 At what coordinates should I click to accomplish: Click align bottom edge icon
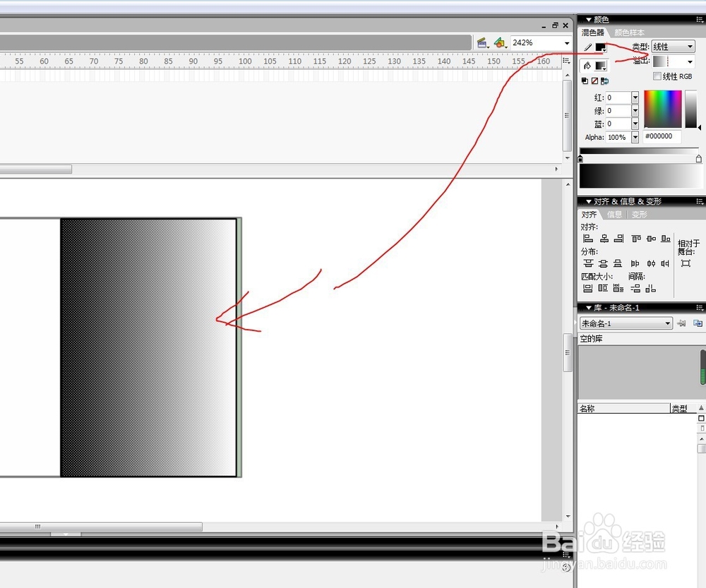point(666,239)
